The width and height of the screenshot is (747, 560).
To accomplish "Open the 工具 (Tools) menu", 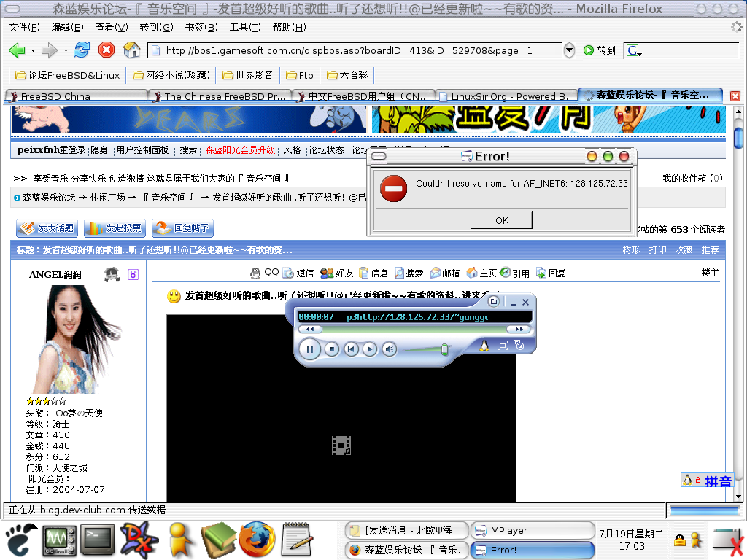I will [x=245, y=27].
